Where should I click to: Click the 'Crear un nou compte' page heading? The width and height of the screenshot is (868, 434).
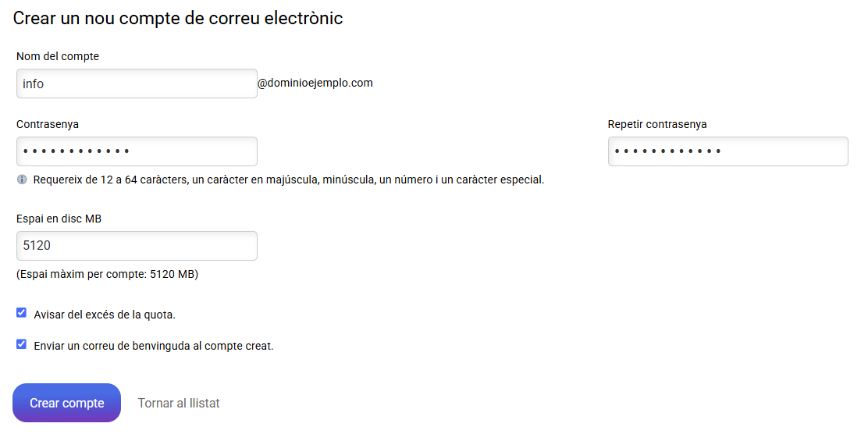(x=178, y=18)
